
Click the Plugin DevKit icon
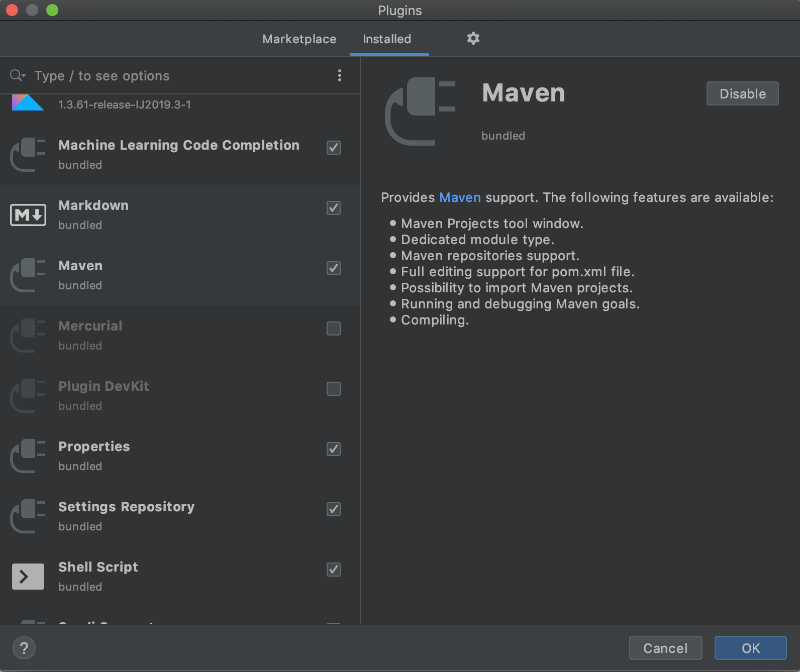28,396
